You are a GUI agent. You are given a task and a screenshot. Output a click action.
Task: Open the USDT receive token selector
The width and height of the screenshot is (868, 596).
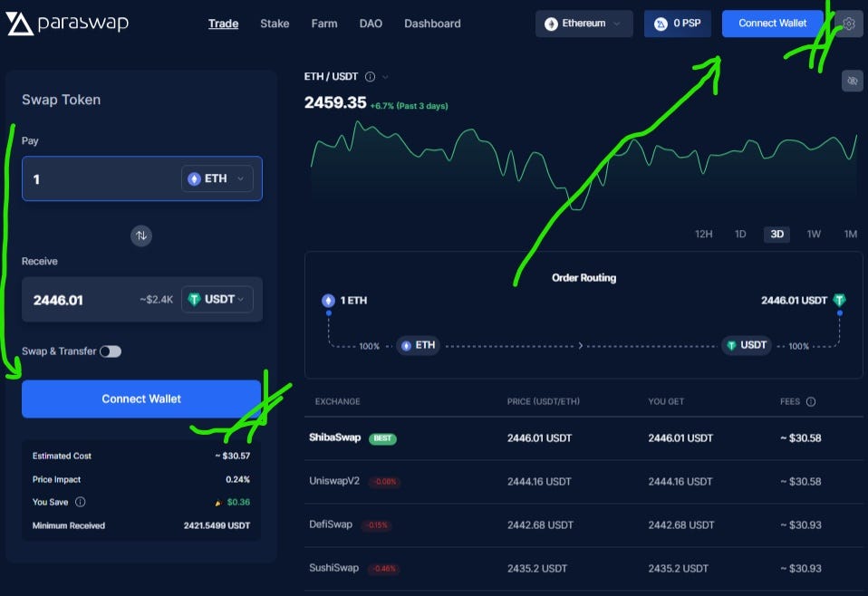click(x=217, y=300)
